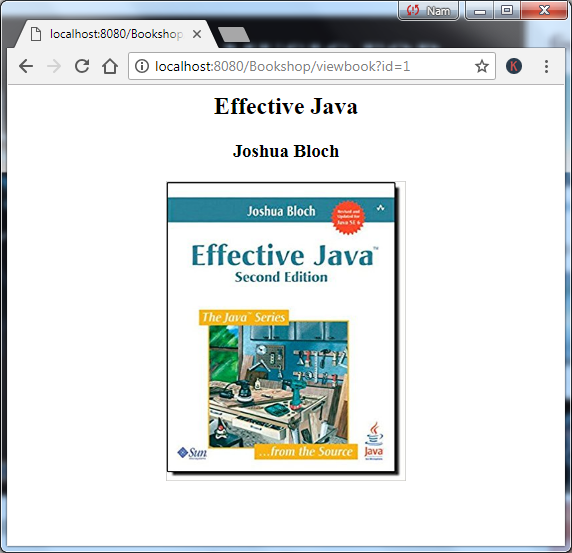Open the K extension icon

[x=514, y=66]
